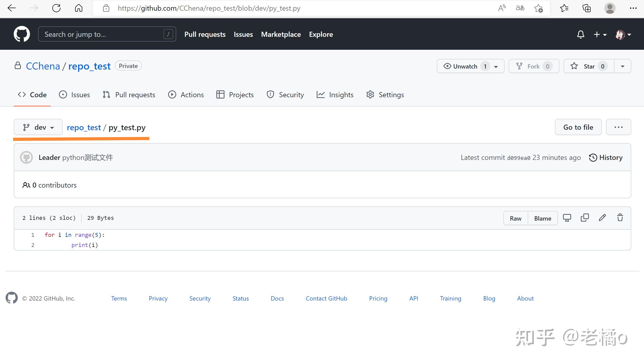Expand the Star repository dropdown arrow
This screenshot has height=363, width=644.
tap(623, 66)
